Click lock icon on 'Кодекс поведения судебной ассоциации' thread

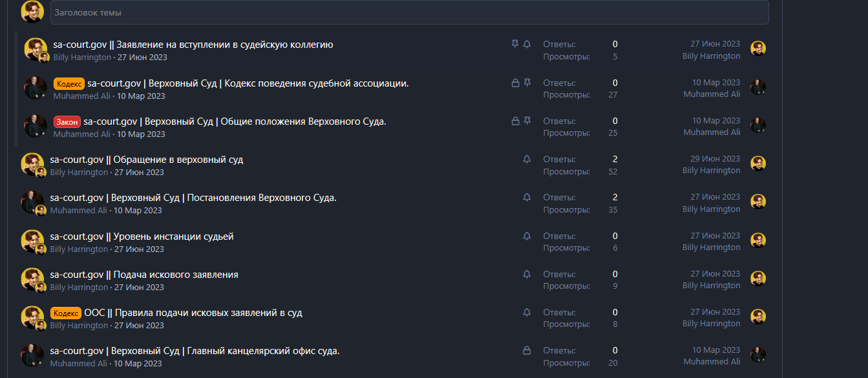pos(515,83)
